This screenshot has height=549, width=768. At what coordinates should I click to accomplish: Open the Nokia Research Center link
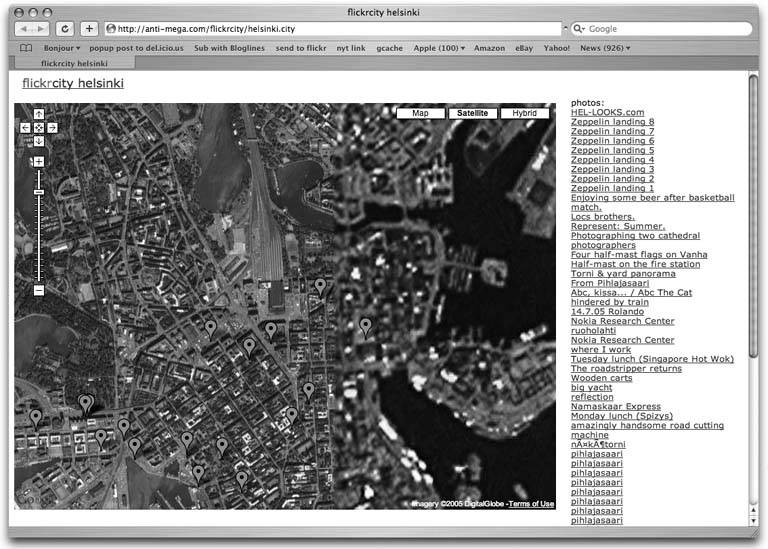tap(622, 321)
